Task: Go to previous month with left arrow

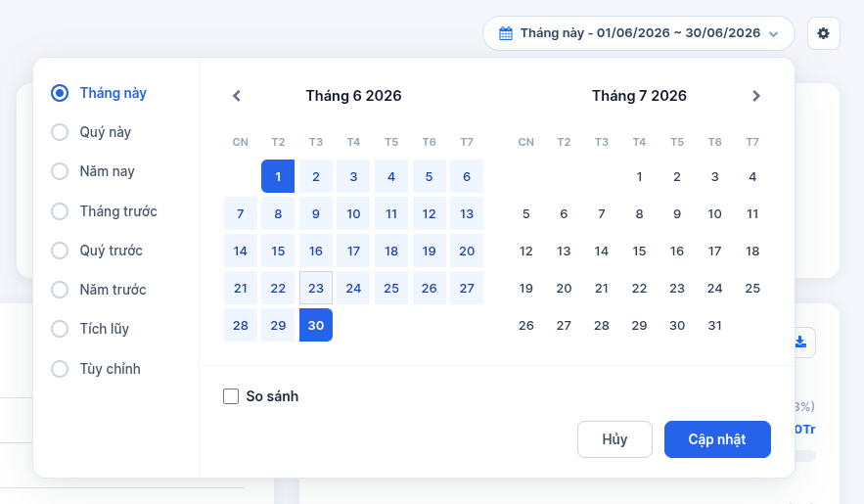Action: tap(237, 96)
